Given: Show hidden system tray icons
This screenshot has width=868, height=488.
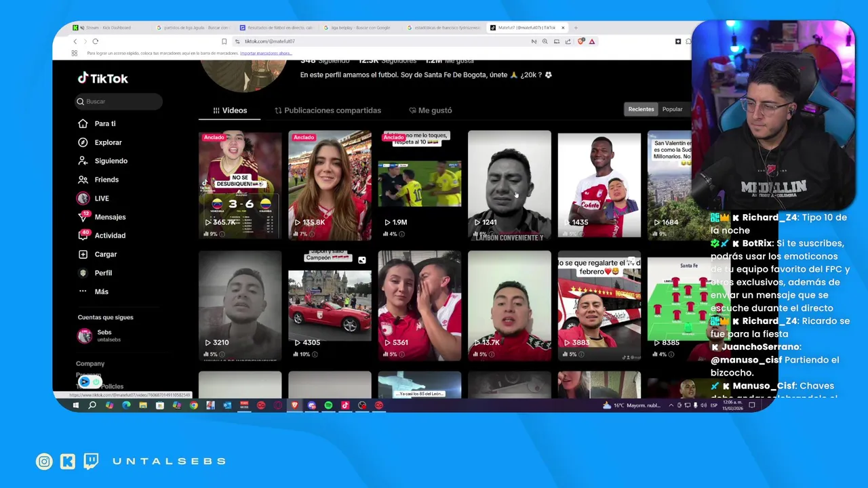Looking at the screenshot, I should pos(671,405).
